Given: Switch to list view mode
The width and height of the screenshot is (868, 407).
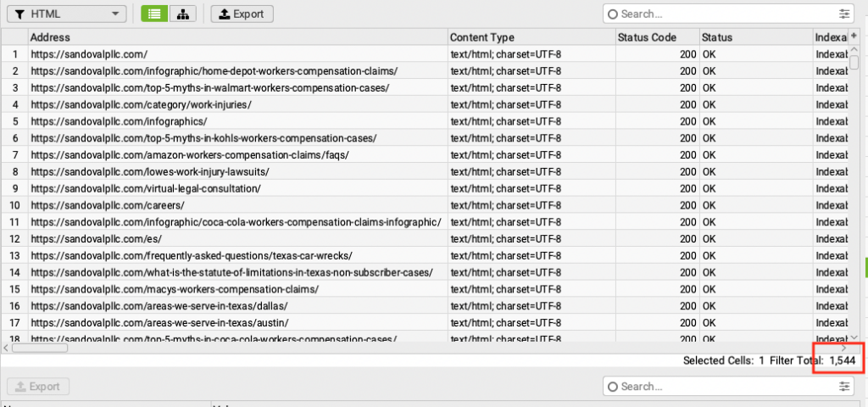Looking at the screenshot, I should [153, 14].
